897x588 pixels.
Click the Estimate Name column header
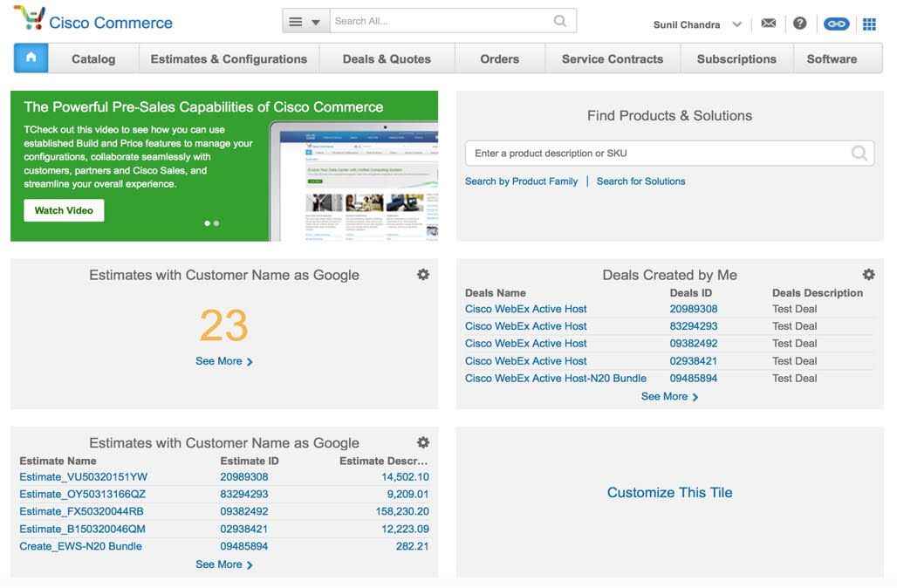click(58, 461)
